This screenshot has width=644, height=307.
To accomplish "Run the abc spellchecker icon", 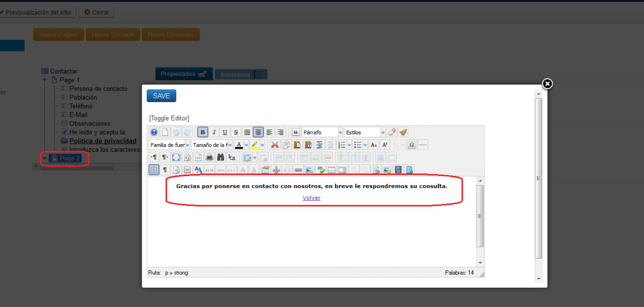I will coord(320,169).
